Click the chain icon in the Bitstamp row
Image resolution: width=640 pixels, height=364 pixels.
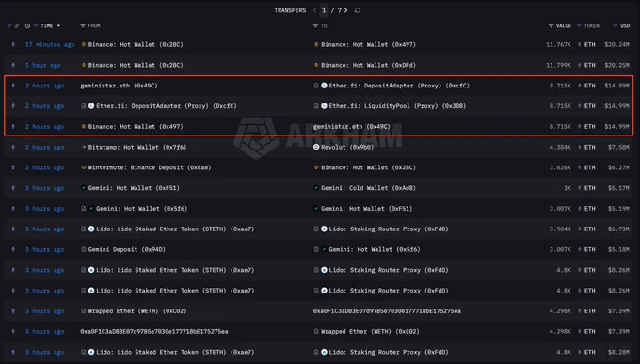pos(13,147)
